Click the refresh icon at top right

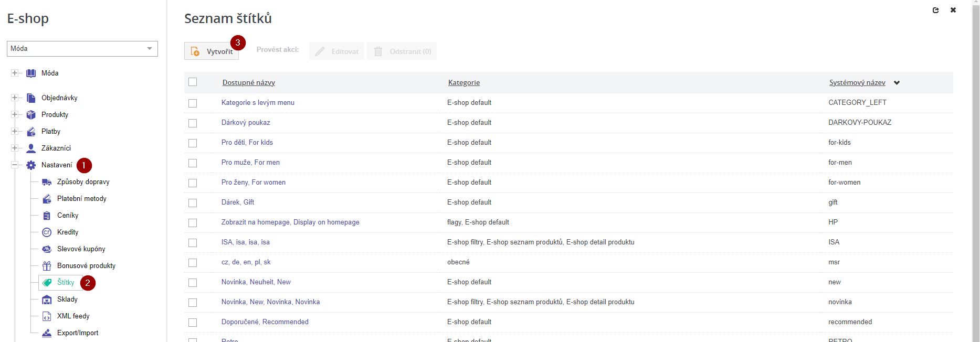click(x=935, y=10)
